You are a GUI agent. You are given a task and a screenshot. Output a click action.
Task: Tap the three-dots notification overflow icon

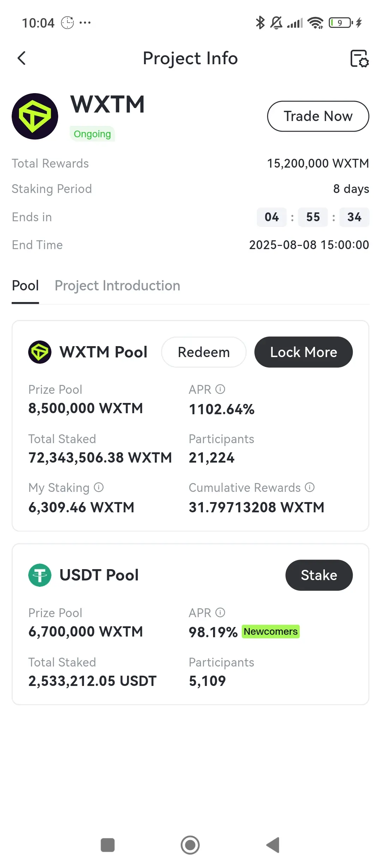click(85, 23)
